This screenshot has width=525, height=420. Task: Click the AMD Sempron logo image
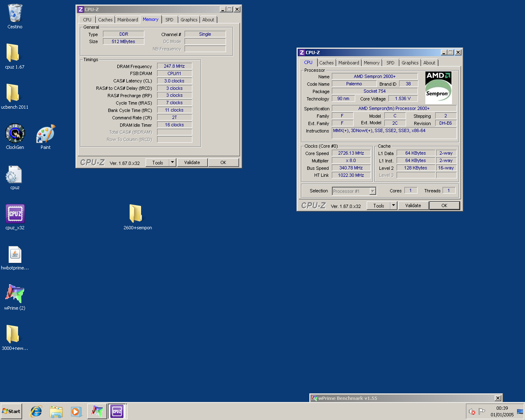point(438,88)
